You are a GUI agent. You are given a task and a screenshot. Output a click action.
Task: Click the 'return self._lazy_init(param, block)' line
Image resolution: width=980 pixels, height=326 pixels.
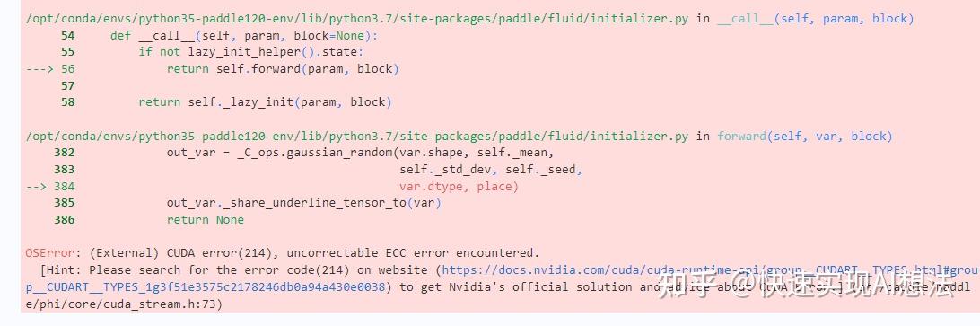click(x=265, y=102)
